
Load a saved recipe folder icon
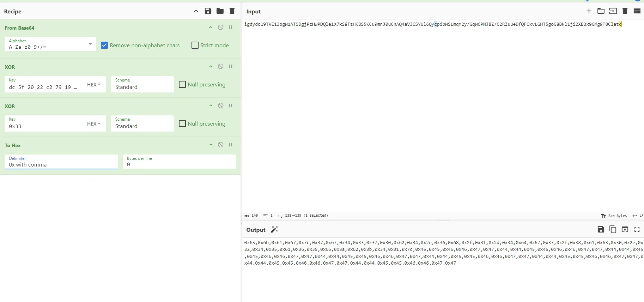[x=220, y=11]
